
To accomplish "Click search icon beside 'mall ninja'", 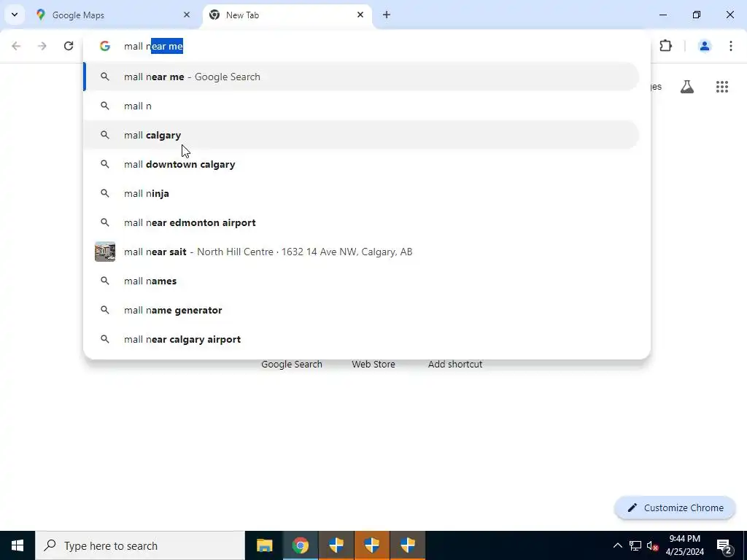I will click(x=105, y=193).
